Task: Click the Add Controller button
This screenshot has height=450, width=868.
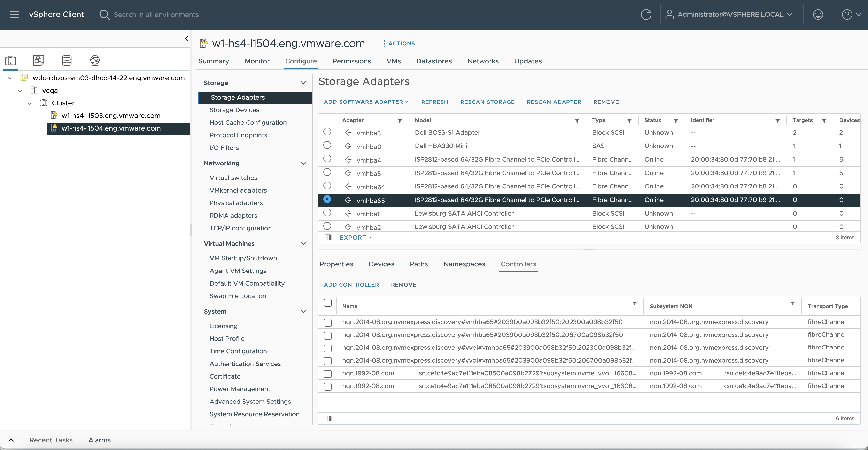Action: coord(351,285)
